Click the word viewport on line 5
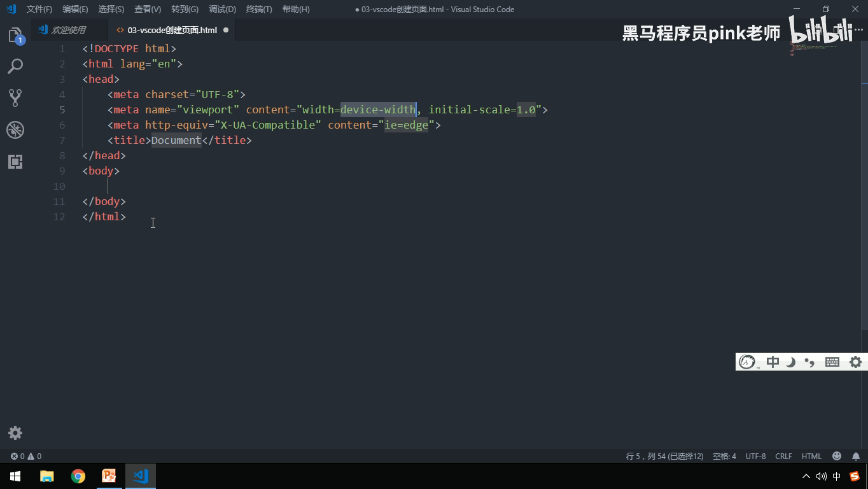The height and width of the screenshot is (489, 868). (x=208, y=110)
